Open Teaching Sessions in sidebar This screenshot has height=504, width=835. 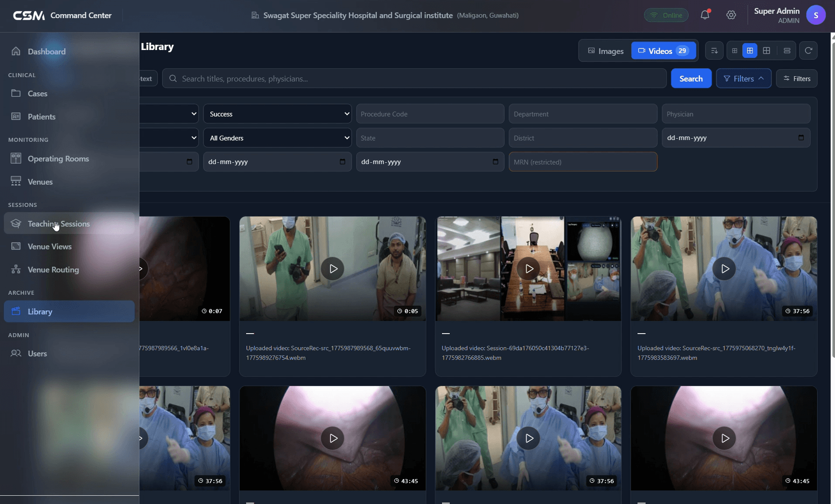coord(69,223)
